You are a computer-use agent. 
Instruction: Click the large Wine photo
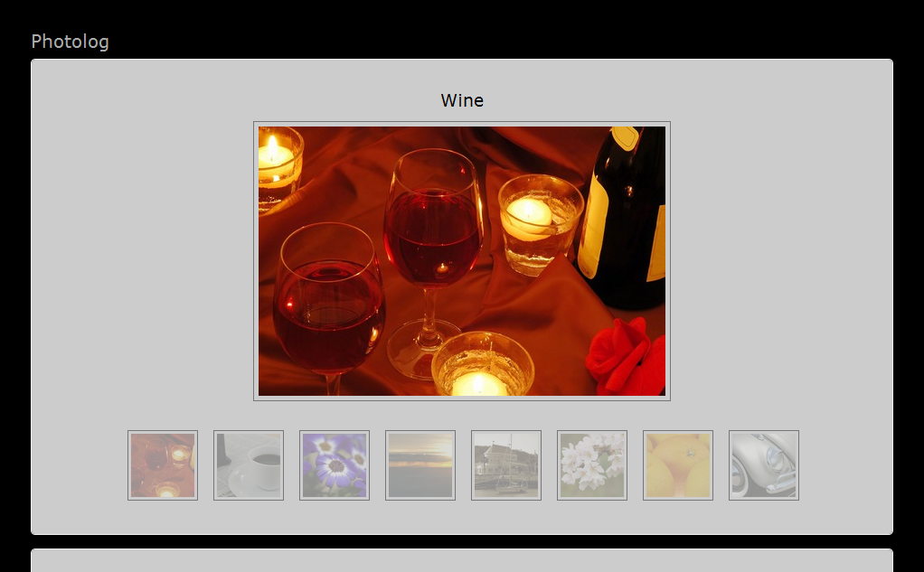462,261
